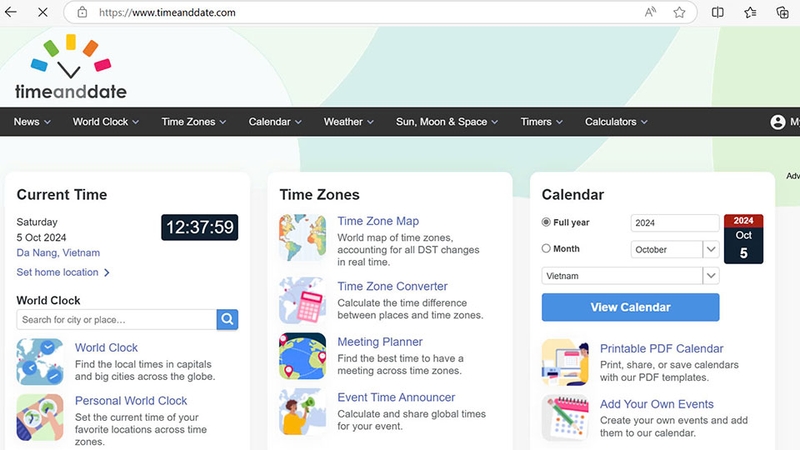Click the World Clock map icon
800x450 pixels.
(x=40, y=362)
